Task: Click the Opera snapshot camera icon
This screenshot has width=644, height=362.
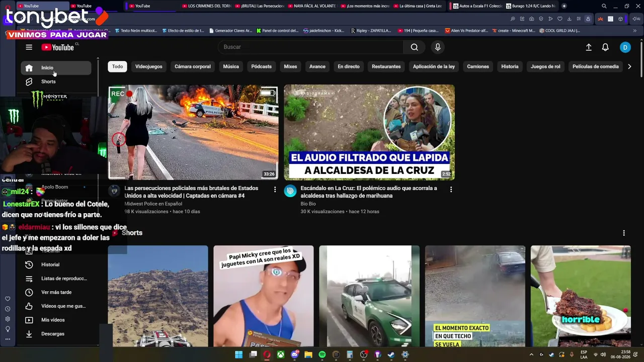Action: (x=531, y=19)
